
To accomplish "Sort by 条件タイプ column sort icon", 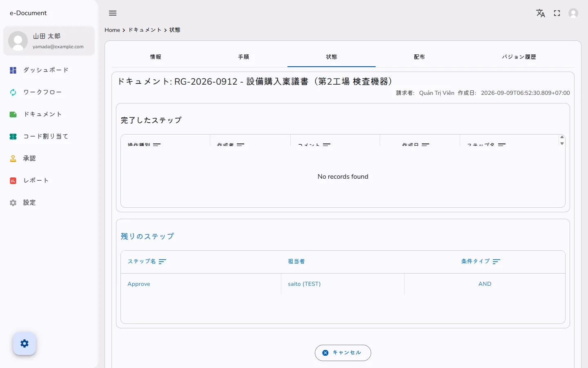I will [497, 262].
